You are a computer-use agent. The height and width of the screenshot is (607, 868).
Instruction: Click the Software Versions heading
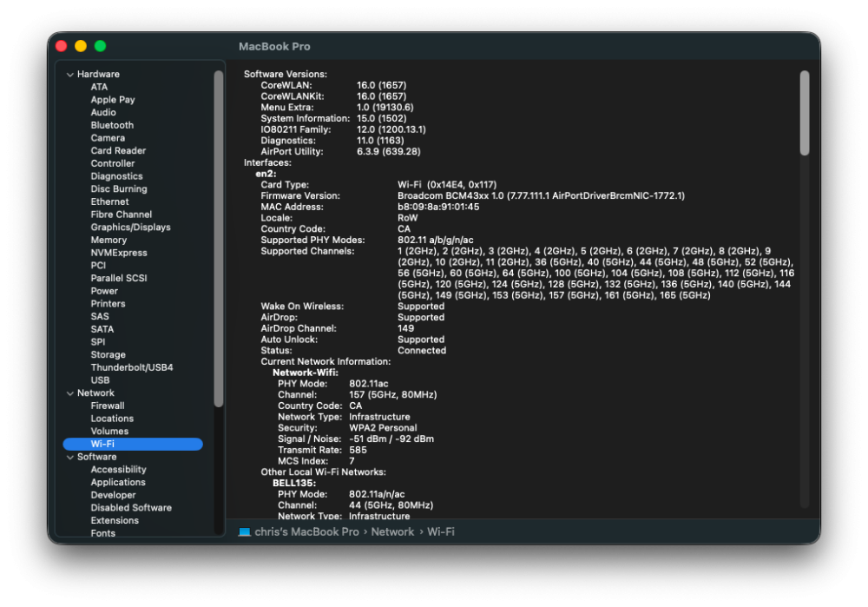tap(285, 74)
